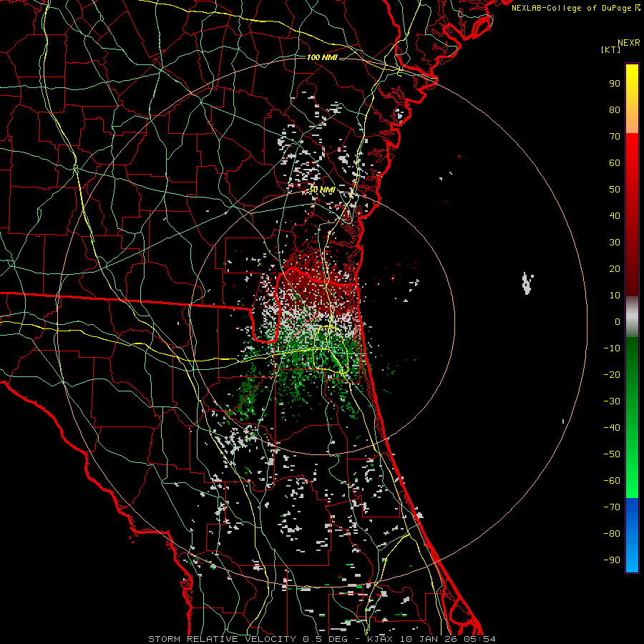Image resolution: width=644 pixels, height=644 pixels.
Task: Click the 10 value on velocity scale
Action: pyautogui.click(x=615, y=296)
